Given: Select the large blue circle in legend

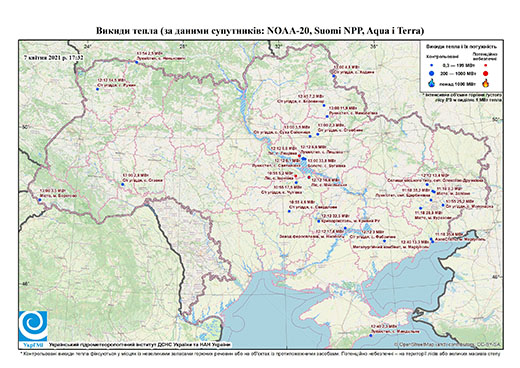Looking at the screenshot, I should tap(432, 73).
